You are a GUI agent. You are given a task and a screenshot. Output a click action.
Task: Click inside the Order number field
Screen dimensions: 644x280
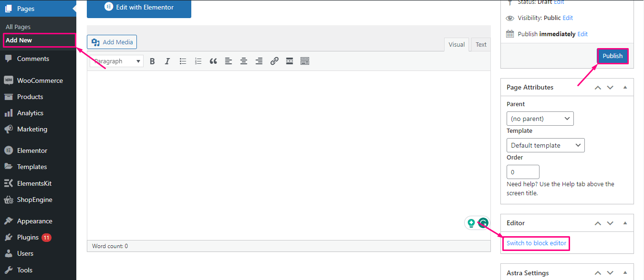pos(522,171)
